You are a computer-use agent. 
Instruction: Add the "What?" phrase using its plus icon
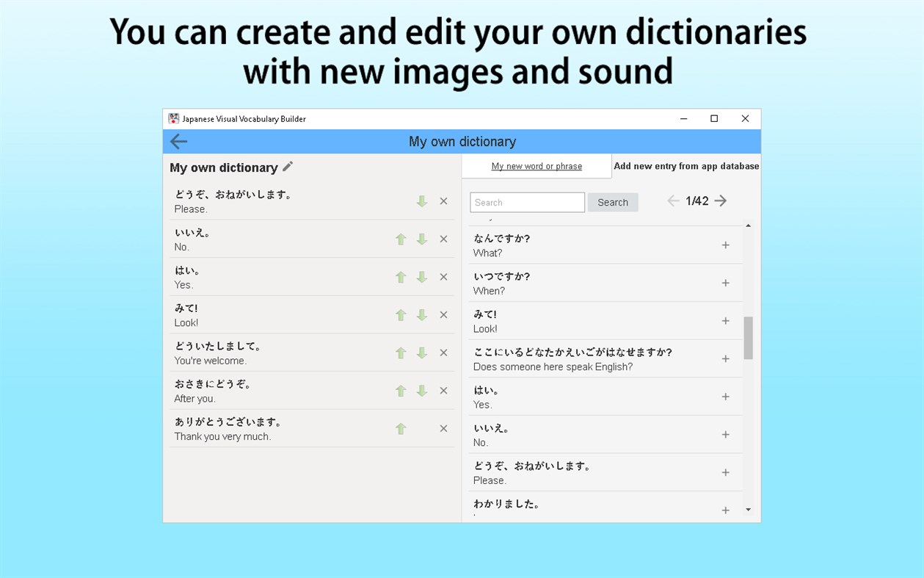[725, 244]
